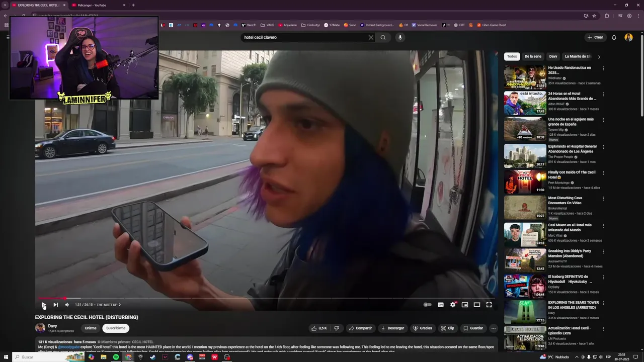This screenshot has height=362, width=644.
Task: Open the Aquelarre YouTube bookmark
Action: point(287,25)
